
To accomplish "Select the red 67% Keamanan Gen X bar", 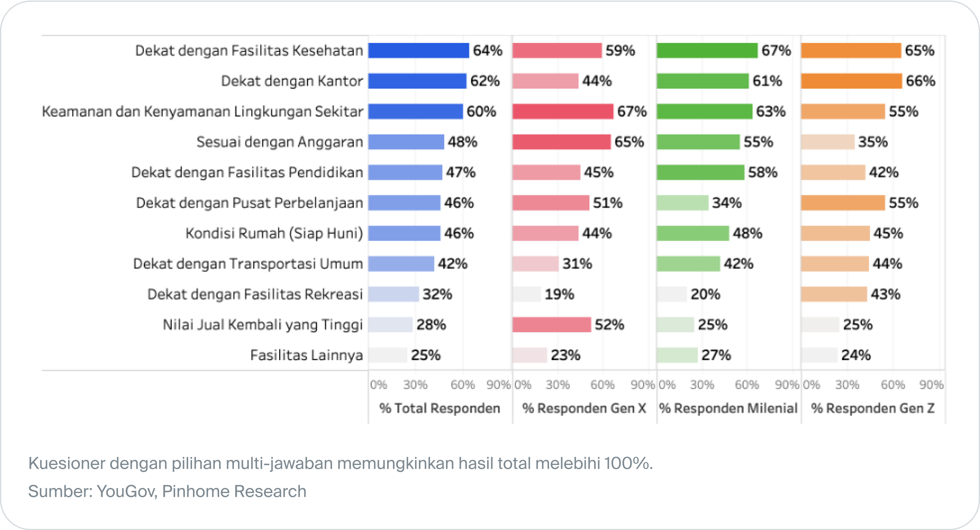I will [563, 111].
